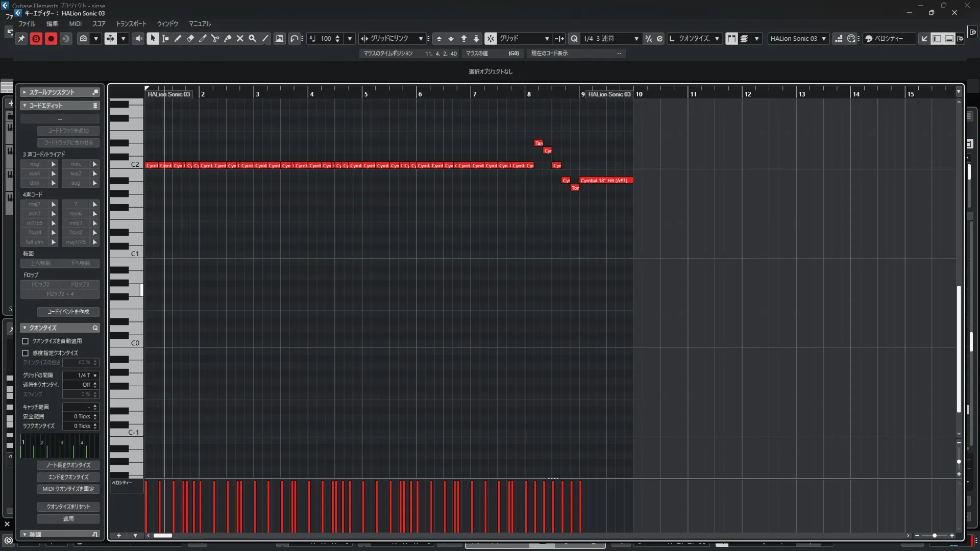Open the MIDI menu
980x551 pixels.
point(75,24)
